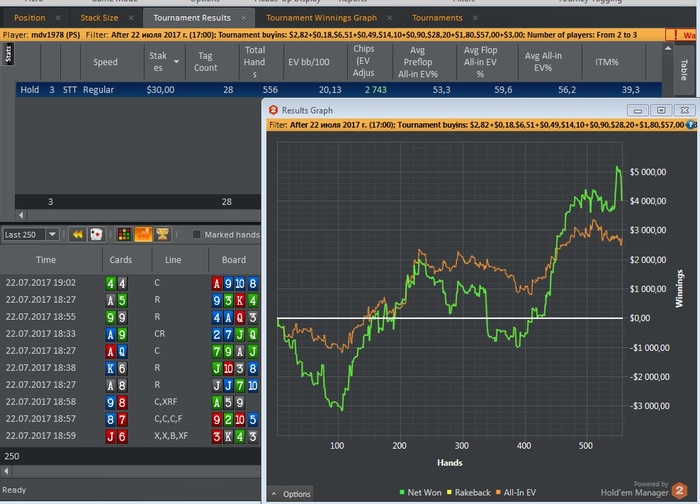Sort by EV bb/100 column header

(309, 62)
